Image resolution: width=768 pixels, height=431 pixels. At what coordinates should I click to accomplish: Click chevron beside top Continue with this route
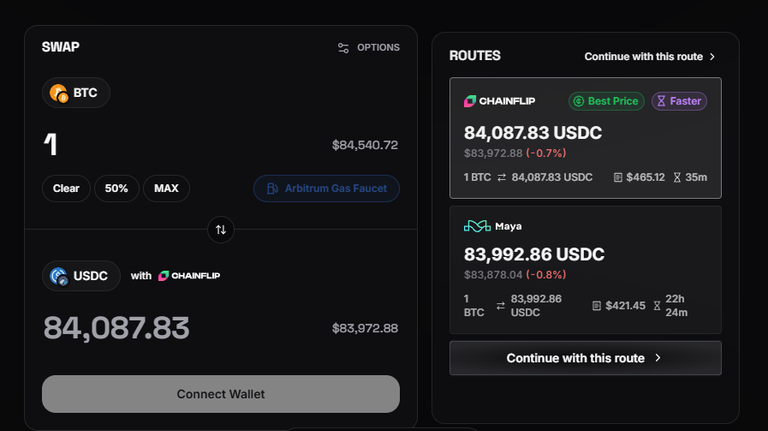tap(712, 57)
